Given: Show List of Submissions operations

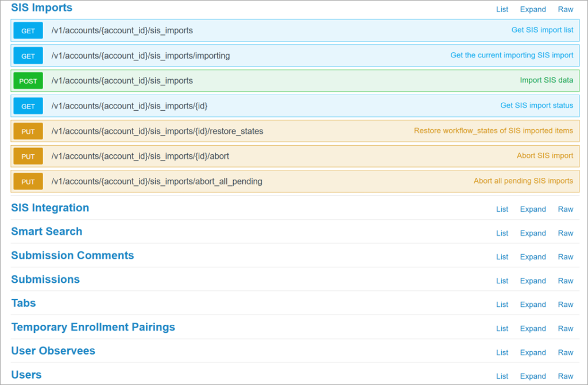Looking at the screenshot, I should (502, 281).
